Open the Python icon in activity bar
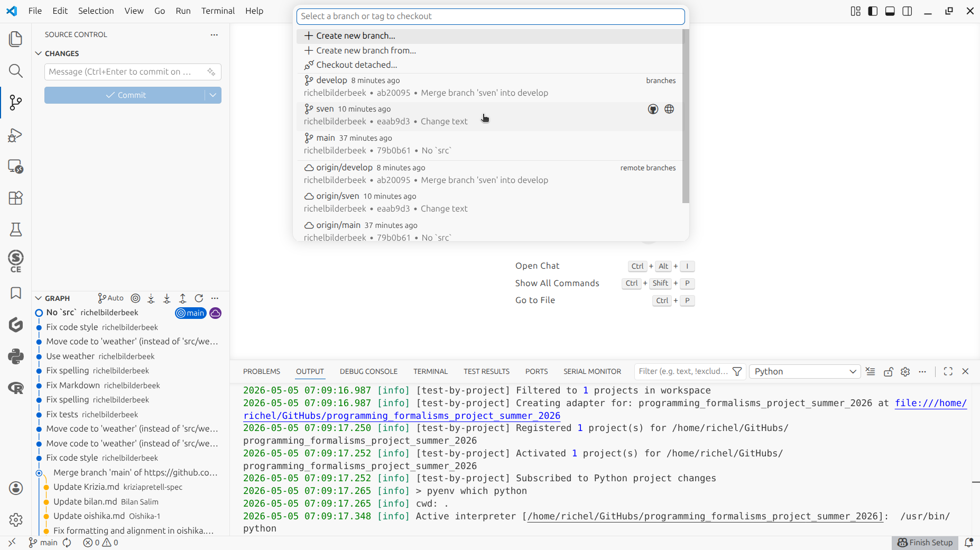This screenshot has height=550, width=980. click(x=16, y=356)
